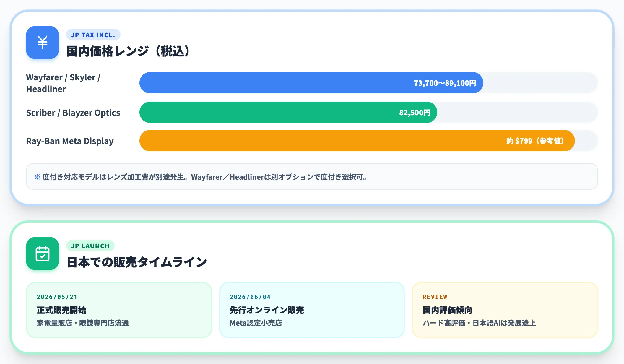The image size is (624, 364).
Task: Open the 国内評価傾向 review card
Action: pyautogui.click(x=505, y=310)
